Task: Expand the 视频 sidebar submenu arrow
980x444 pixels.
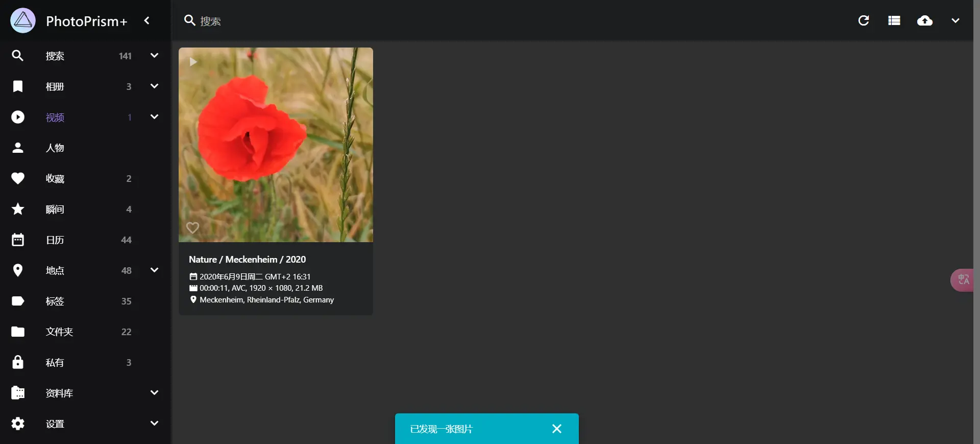Action: (x=154, y=116)
